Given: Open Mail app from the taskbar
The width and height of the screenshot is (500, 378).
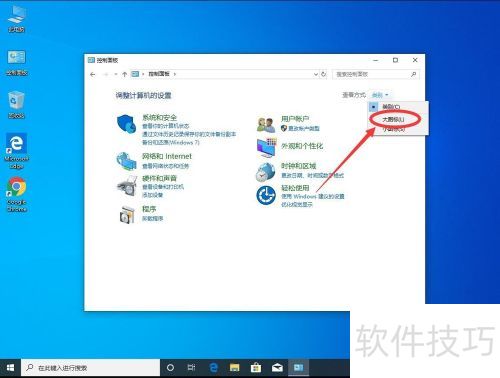Looking at the screenshot, I should tap(277, 368).
